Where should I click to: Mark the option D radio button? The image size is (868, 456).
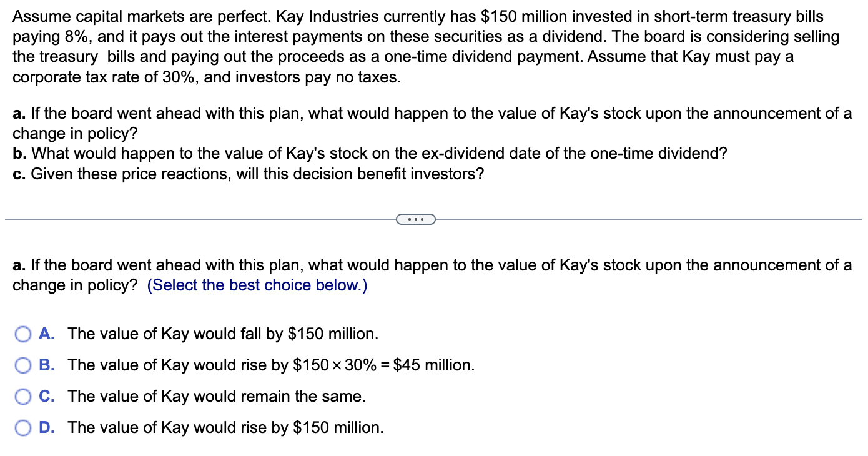[x=23, y=428]
